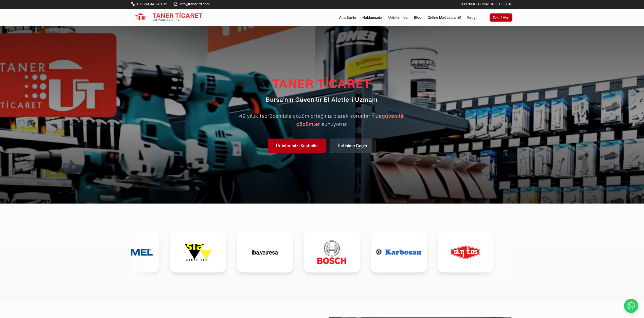The width and height of the screenshot is (644, 318).
Task: Click the red Teklif Alın button
Action: point(501,18)
